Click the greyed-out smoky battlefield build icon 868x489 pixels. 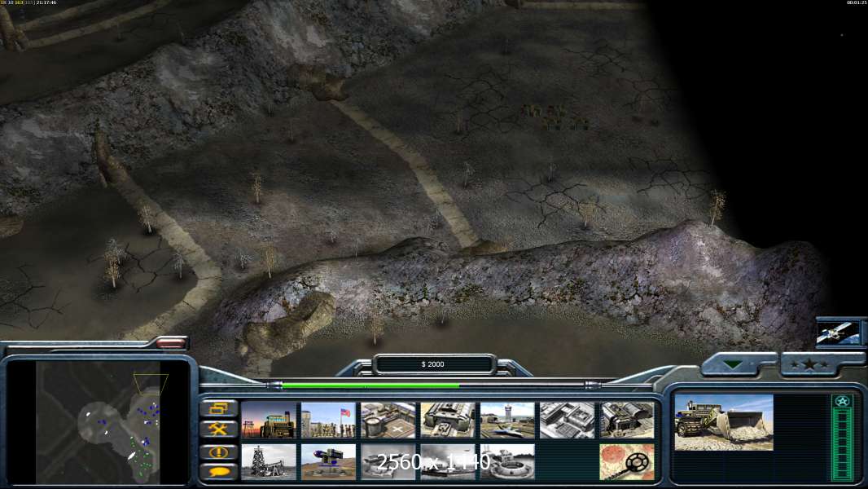pos(448,461)
